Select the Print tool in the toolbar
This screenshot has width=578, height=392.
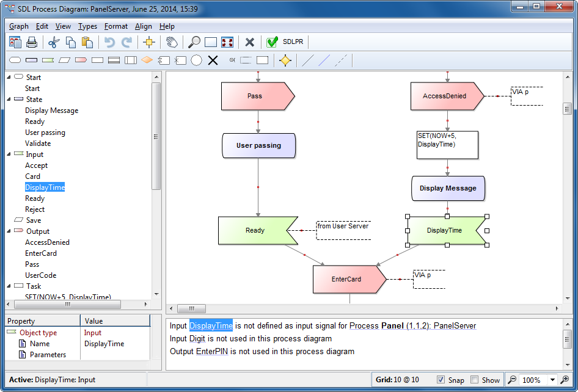[x=32, y=42]
